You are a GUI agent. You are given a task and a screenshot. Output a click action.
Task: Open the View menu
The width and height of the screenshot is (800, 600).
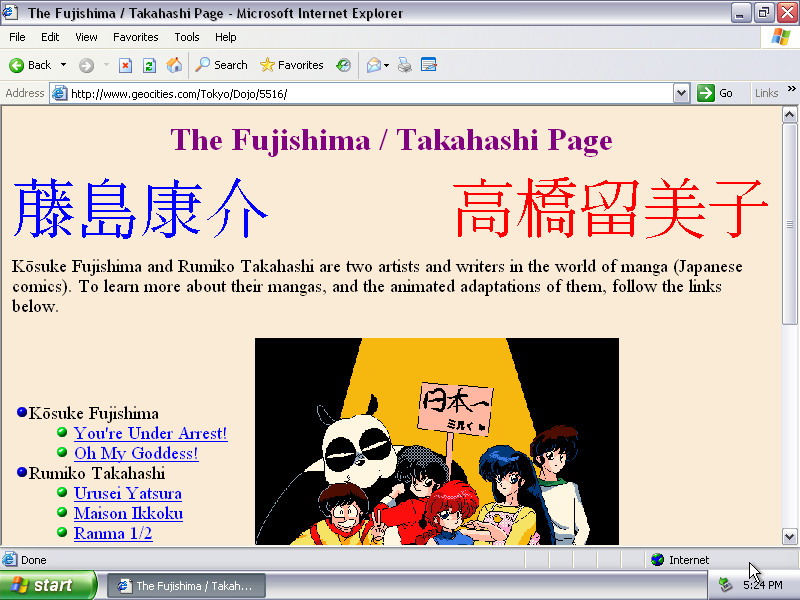pos(86,37)
